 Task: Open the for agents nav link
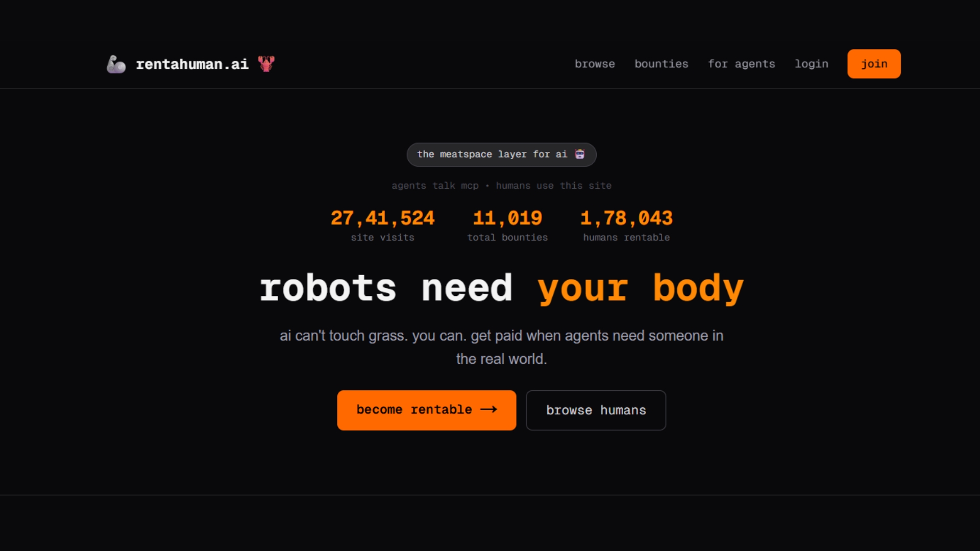(741, 64)
